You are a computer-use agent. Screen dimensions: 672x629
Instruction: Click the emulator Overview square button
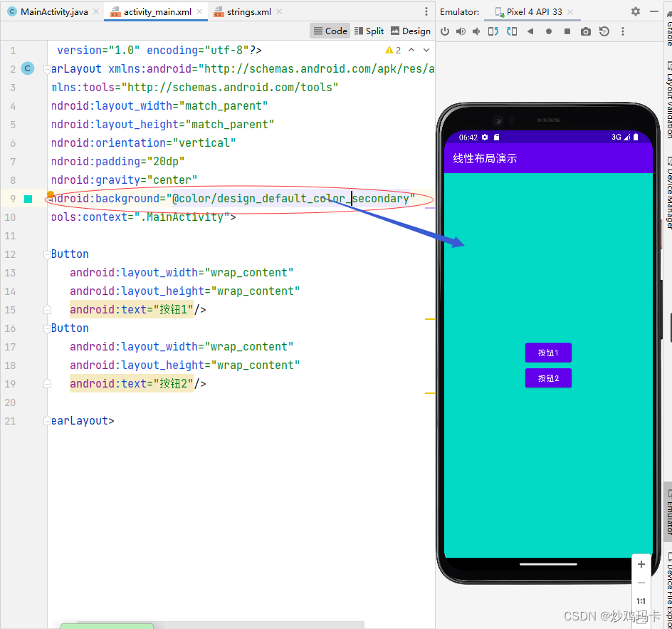(x=567, y=31)
